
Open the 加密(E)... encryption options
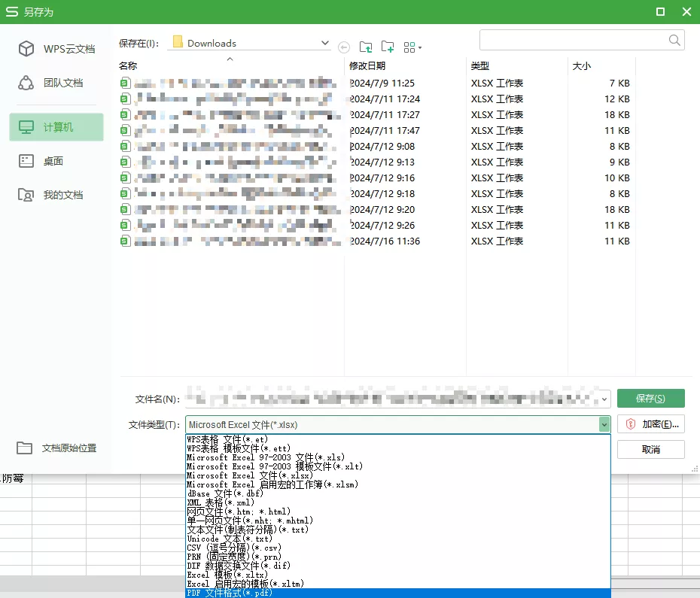(651, 424)
